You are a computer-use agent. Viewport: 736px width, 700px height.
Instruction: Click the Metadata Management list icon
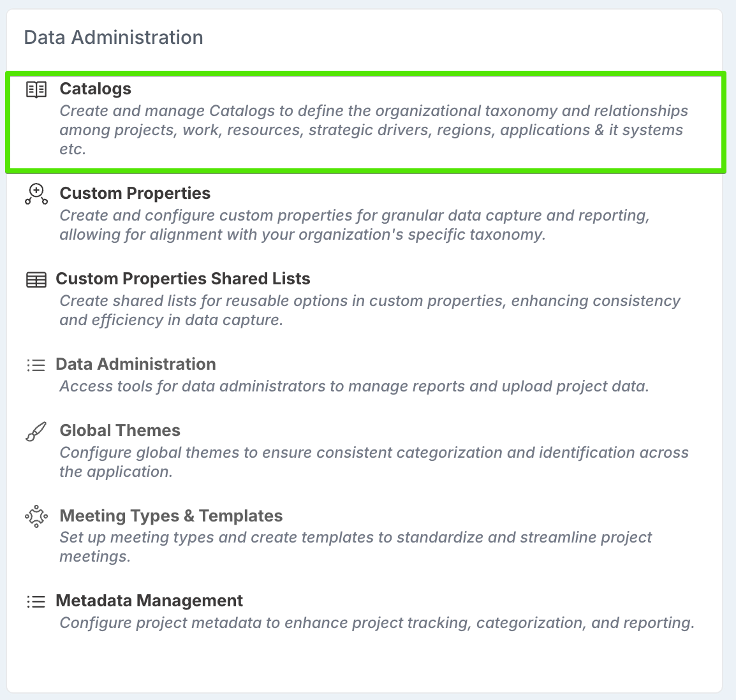pos(36,602)
